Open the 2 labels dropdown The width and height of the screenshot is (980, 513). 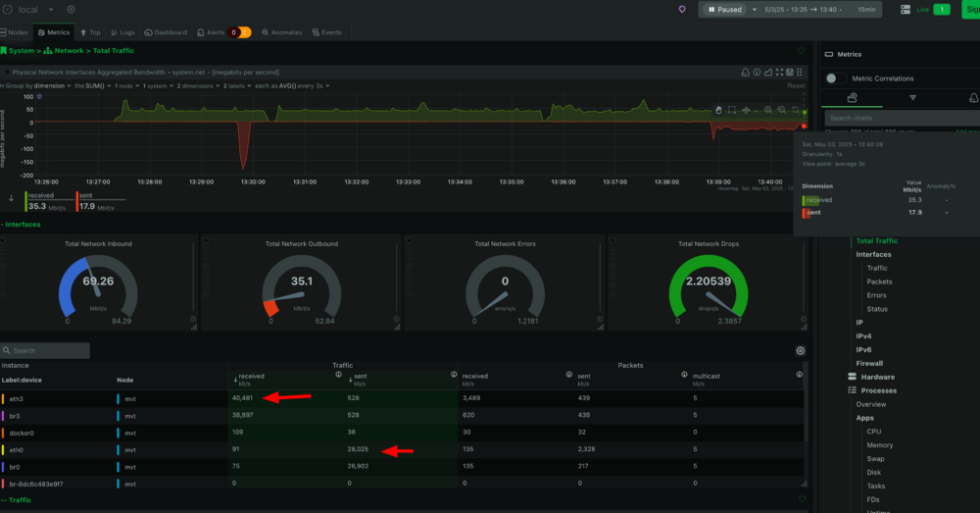coord(237,85)
